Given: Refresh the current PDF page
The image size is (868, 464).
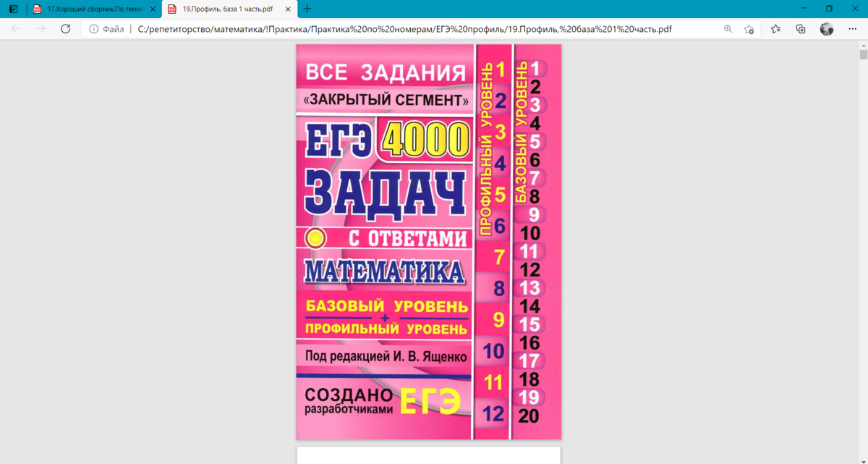Looking at the screenshot, I should click(x=65, y=29).
